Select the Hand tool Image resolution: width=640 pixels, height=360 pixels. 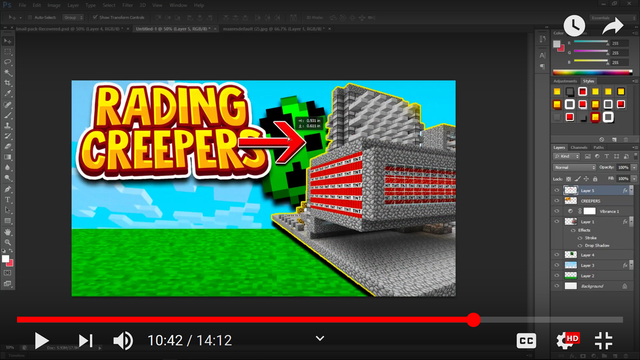tap(8, 232)
